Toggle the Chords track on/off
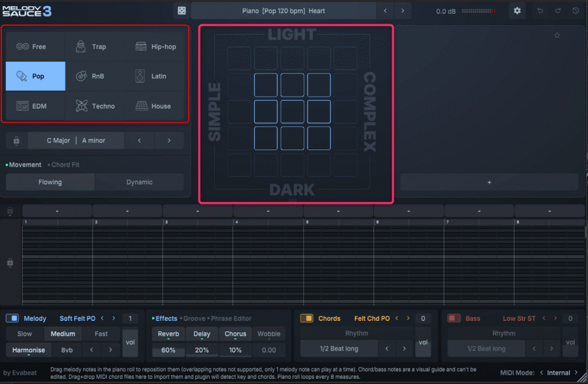 [x=307, y=318]
